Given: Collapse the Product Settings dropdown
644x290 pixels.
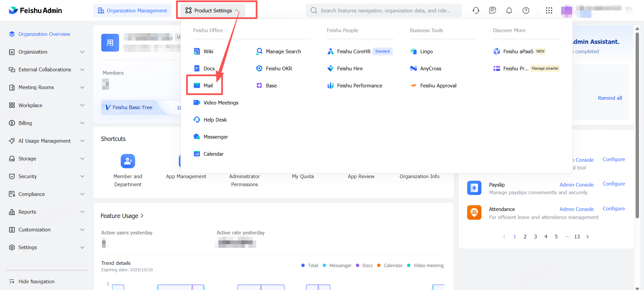Looking at the screenshot, I should coord(212,11).
